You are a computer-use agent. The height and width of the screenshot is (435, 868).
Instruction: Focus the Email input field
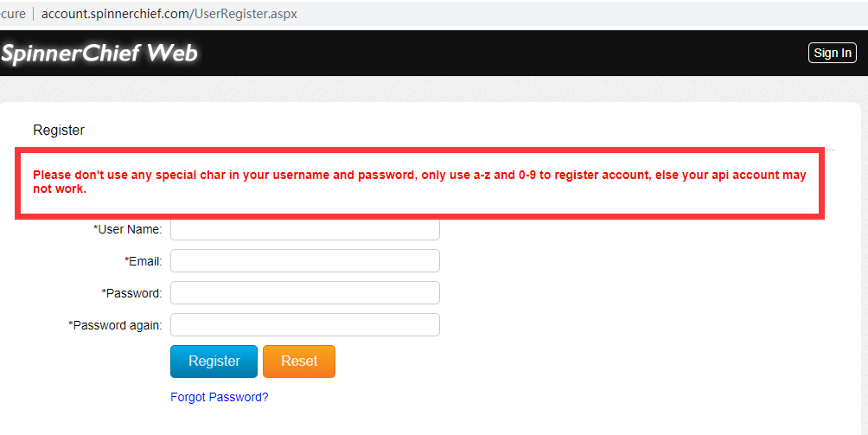click(304, 261)
